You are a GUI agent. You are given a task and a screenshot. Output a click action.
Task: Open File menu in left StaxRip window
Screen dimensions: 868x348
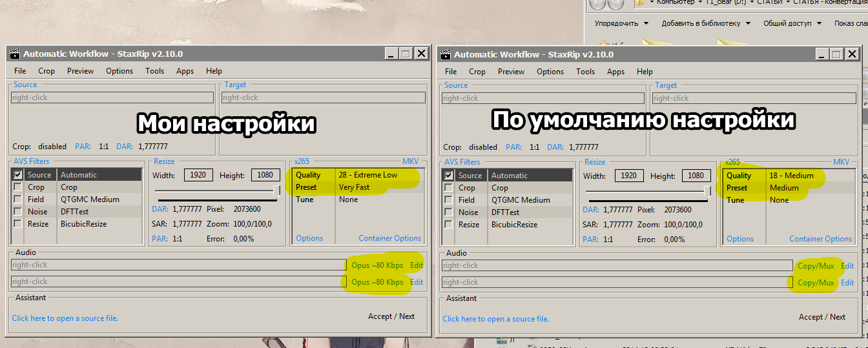point(20,71)
